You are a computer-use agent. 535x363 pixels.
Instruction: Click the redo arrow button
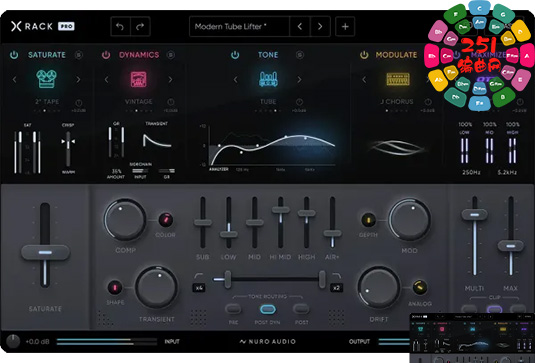pos(140,26)
